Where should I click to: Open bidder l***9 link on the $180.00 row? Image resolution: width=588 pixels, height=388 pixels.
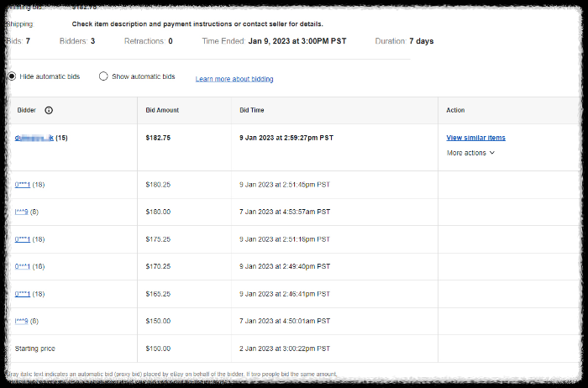[x=21, y=212]
